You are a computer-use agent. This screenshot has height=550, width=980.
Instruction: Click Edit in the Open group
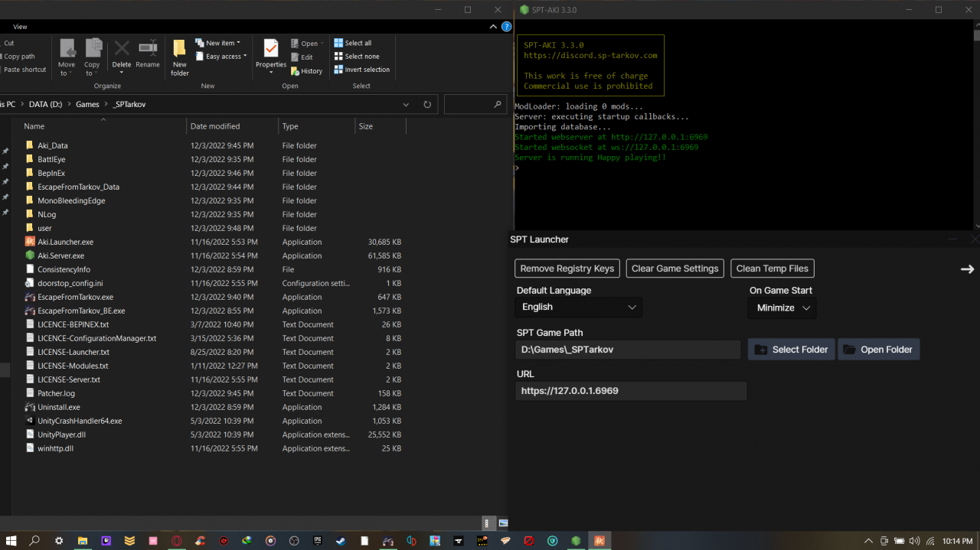(302, 57)
